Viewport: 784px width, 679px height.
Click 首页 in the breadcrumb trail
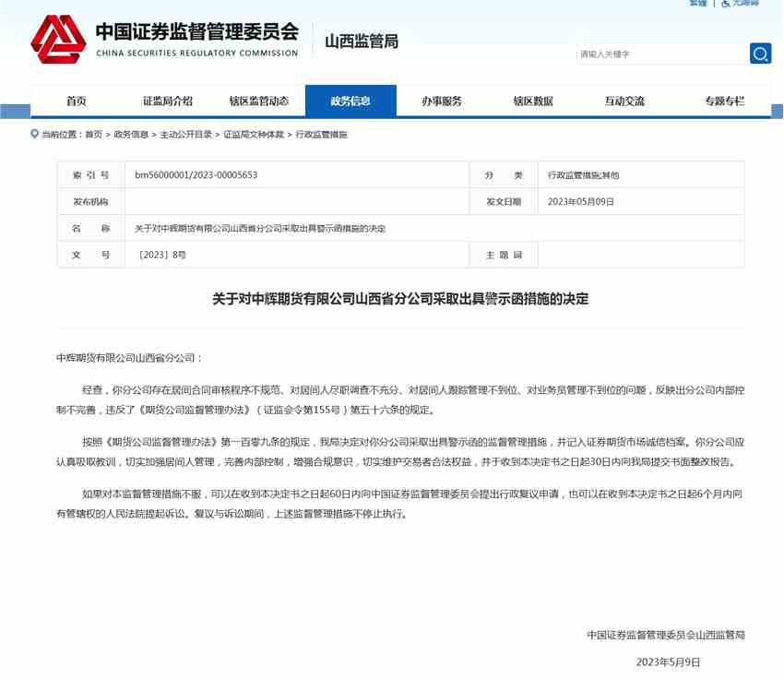(93, 134)
